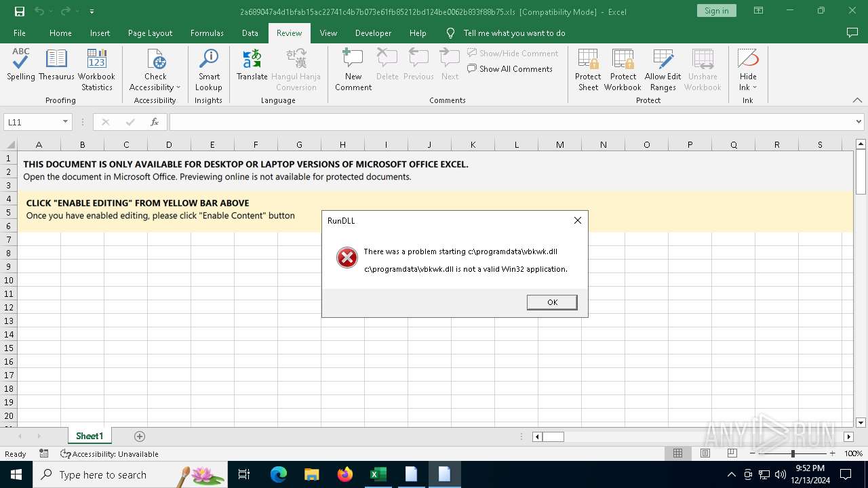Switch to the View tab

click(x=328, y=33)
